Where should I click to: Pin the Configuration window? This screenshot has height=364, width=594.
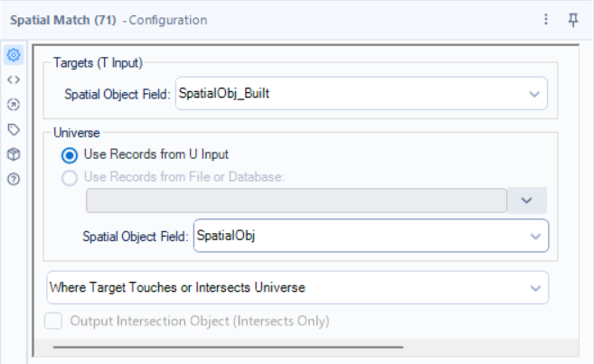[573, 19]
